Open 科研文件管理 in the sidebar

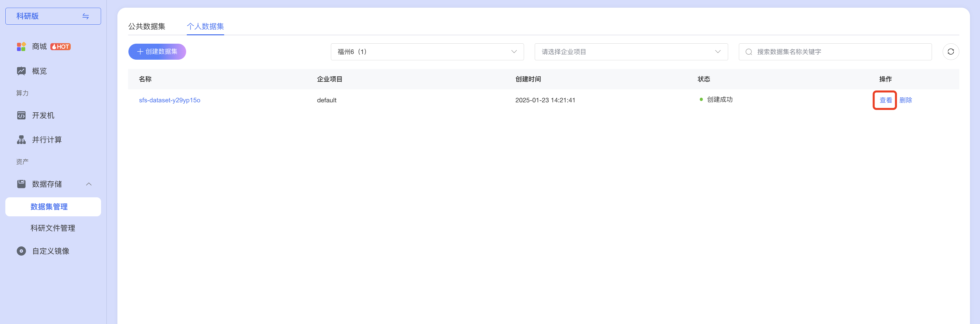tap(53, 228)
